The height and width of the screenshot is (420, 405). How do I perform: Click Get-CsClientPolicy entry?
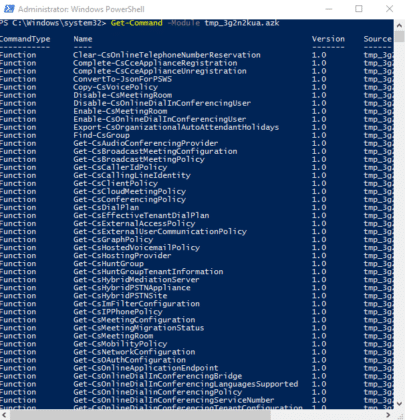[x=115, y=183]
